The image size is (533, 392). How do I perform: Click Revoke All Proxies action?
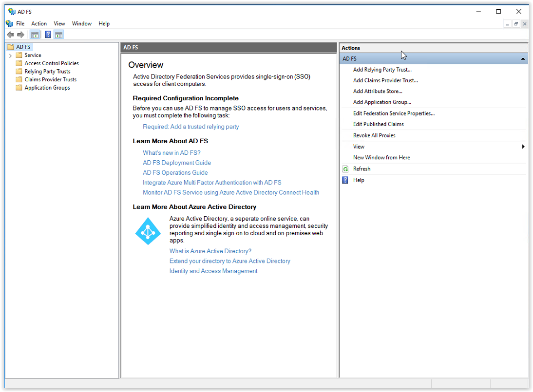click(x=374, y=135)
